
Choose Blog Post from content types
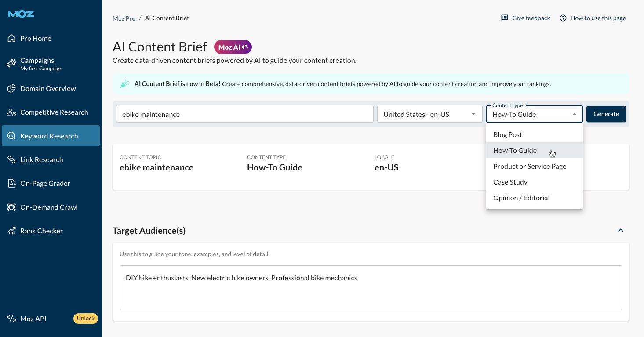click(x=508, y=134)
